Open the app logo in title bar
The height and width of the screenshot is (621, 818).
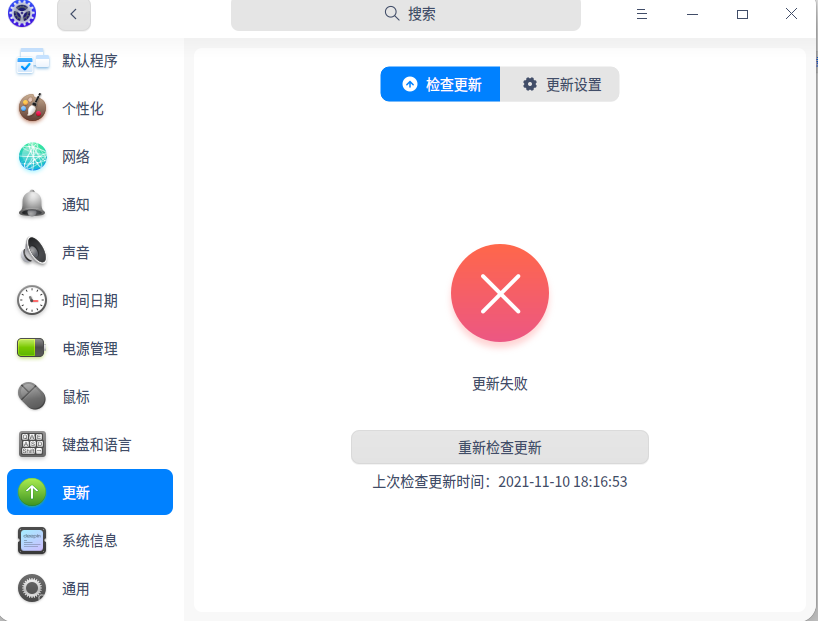pyautogui.click(x=21, y=15)
